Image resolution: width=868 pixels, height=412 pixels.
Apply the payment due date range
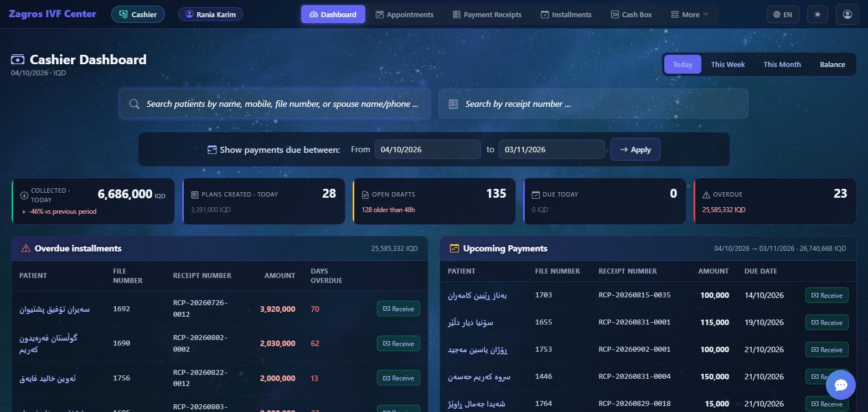(x=635, y=150)
